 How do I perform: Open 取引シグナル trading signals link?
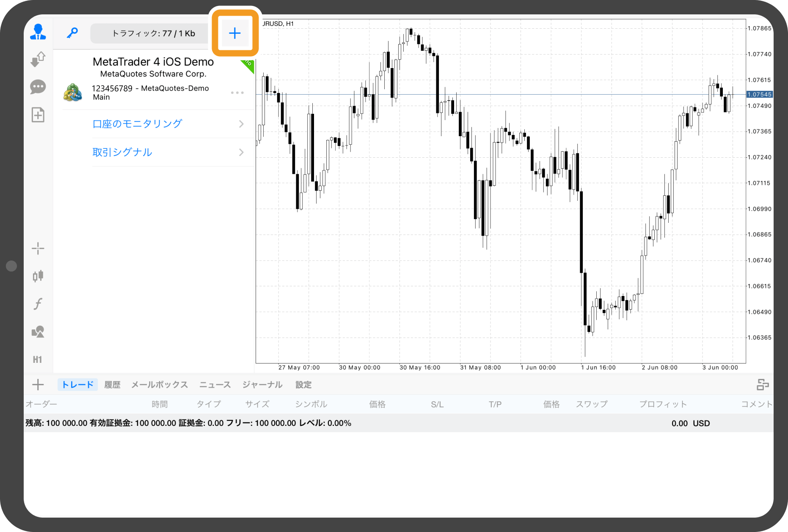(x=122, y=152)
